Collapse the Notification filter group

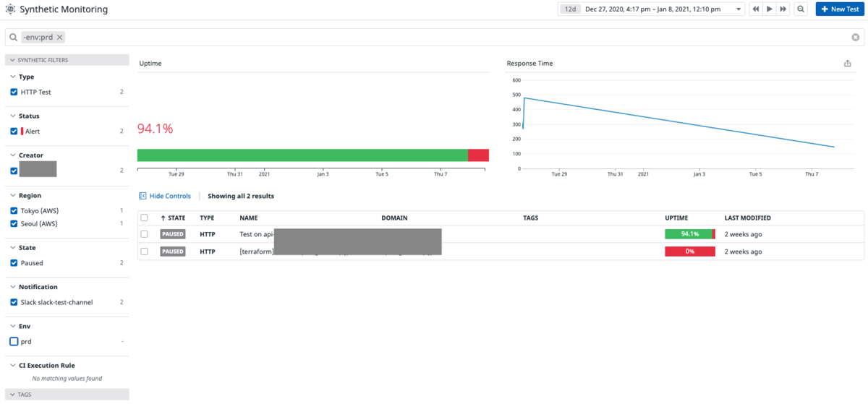tap(12, 287)
